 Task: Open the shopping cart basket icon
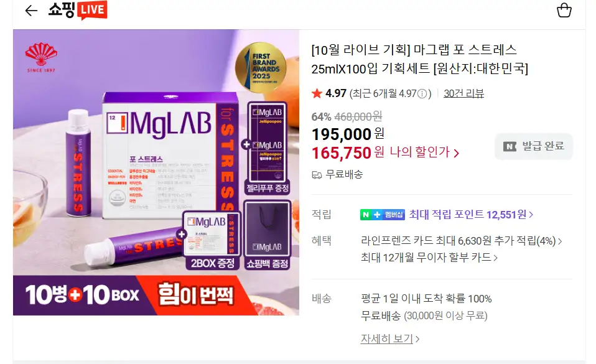click(x=564, y=11)
